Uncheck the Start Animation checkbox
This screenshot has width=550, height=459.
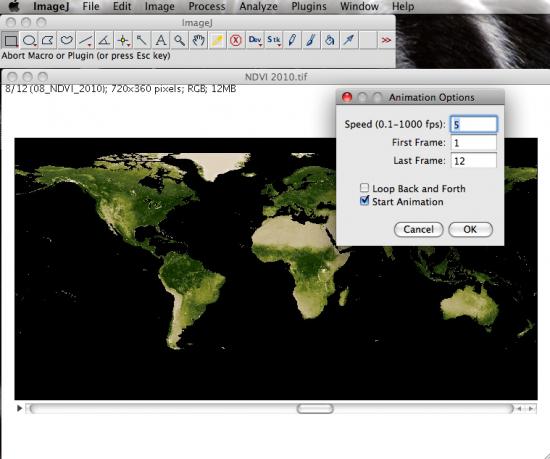(x=364, y=201)
